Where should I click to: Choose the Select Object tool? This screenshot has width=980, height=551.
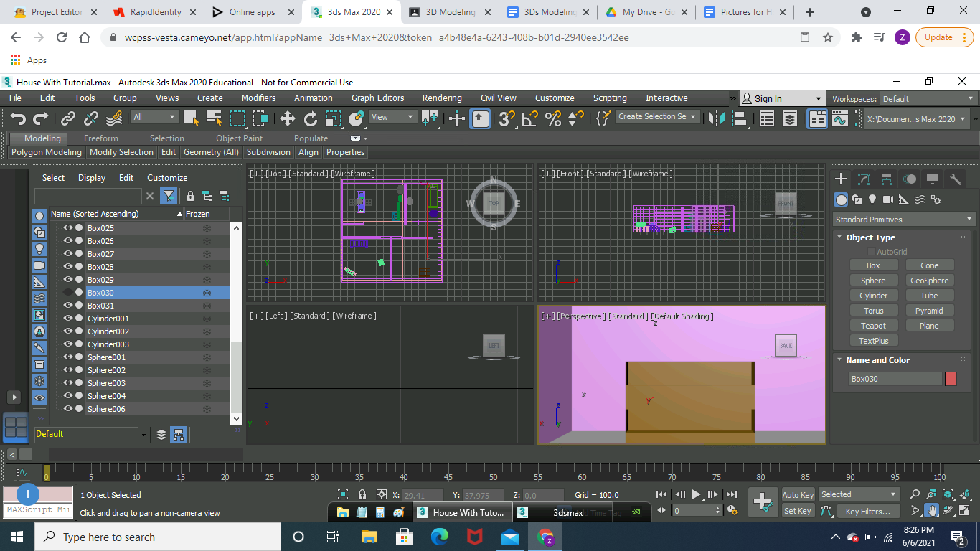[x=191, y=118]
